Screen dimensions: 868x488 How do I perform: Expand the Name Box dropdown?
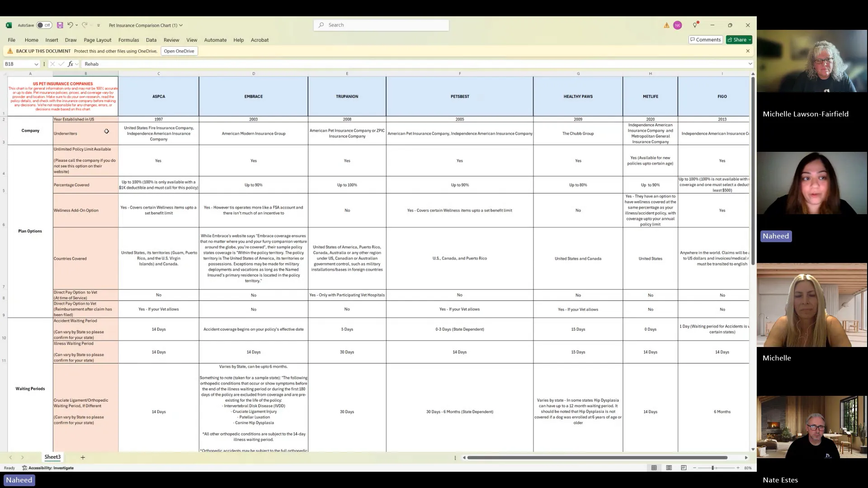pos(36,64)
